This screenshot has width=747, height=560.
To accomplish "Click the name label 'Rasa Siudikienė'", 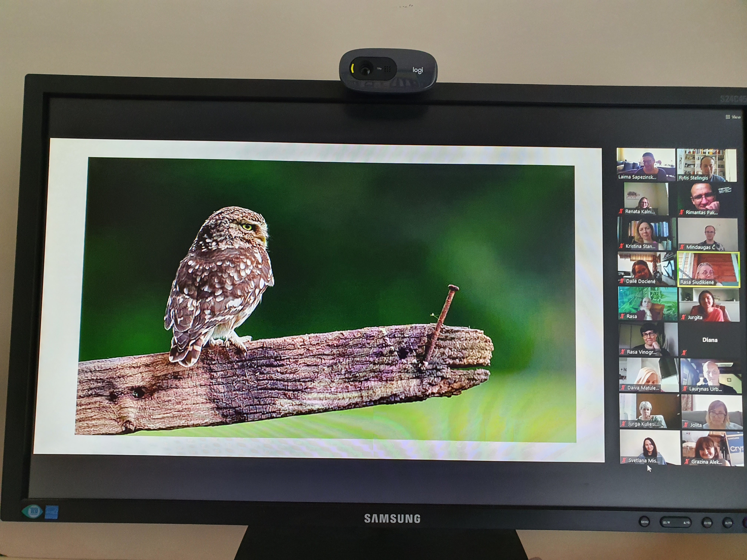I will point(697,282).
